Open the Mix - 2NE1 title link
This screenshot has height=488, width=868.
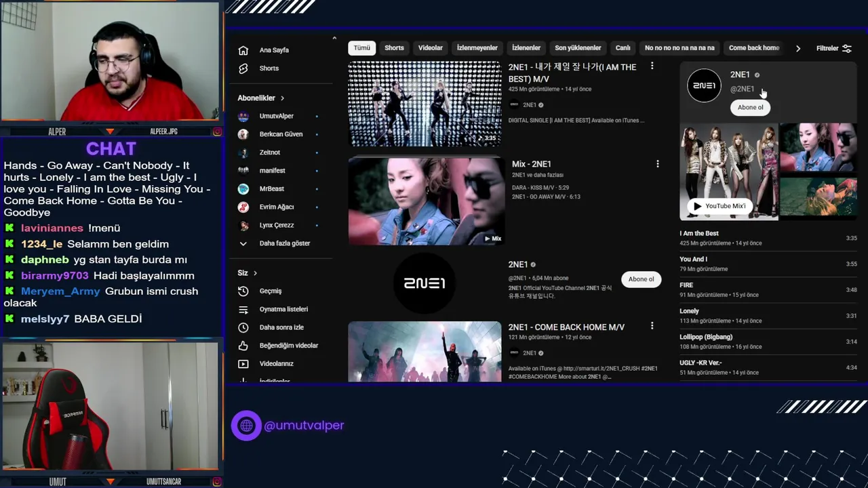532,164
